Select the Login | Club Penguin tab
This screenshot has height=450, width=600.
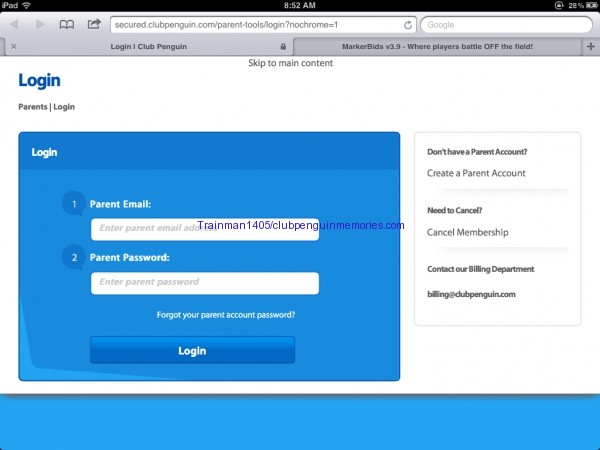click(x=150, y=46)
